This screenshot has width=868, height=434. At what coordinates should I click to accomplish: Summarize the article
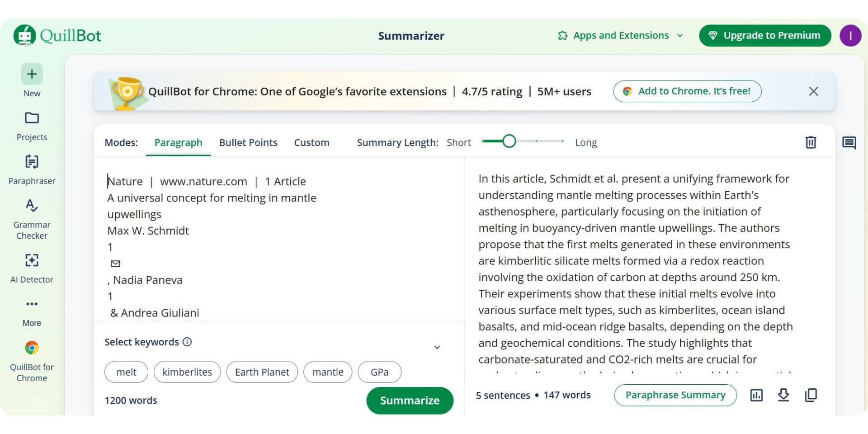click(409, 400)
